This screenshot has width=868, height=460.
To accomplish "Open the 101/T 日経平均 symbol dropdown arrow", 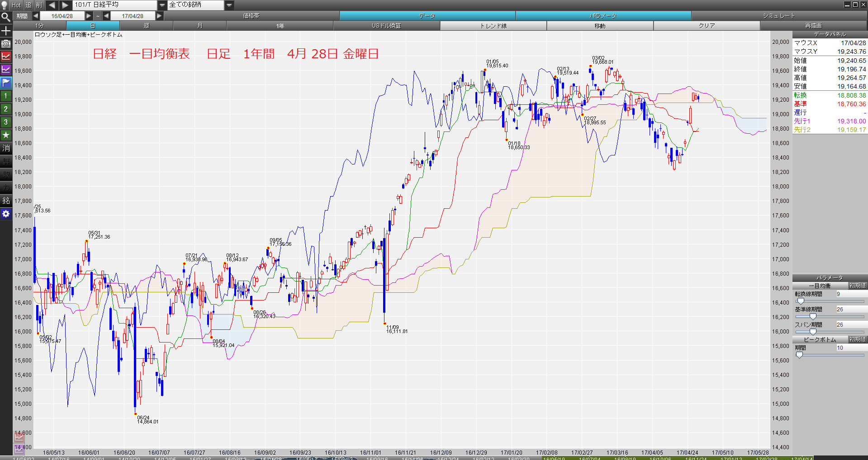I will (x=162, y=5).
